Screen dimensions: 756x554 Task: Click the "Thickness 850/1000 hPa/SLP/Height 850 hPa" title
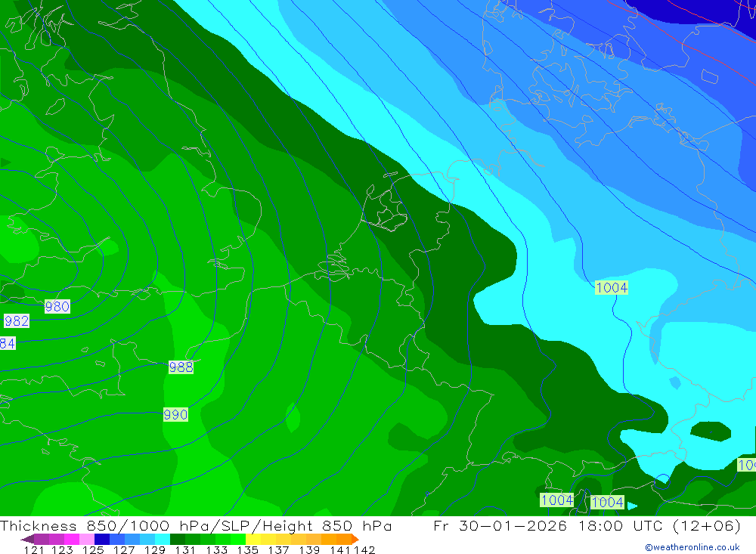[196, 525]
